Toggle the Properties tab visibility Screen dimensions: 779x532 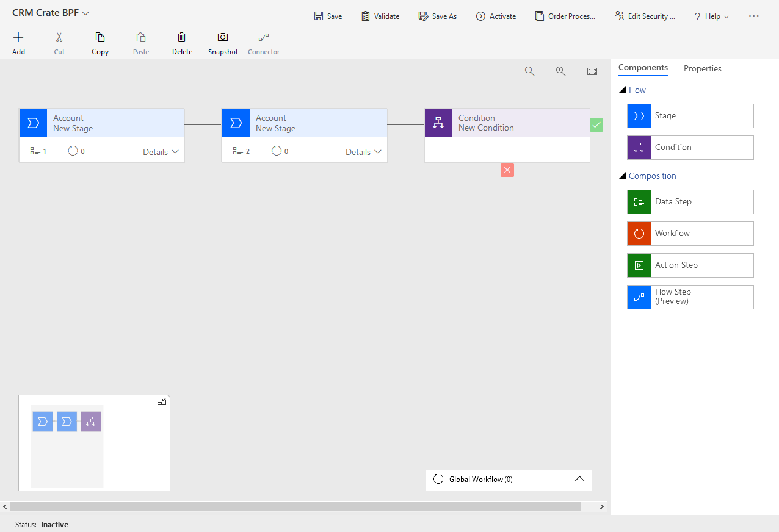pyautogui.click(x=702, y=68)
